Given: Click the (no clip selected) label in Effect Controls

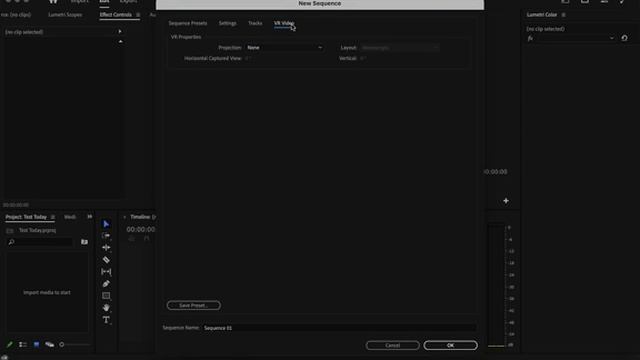Looking at the screenshot, I should 24,32.
